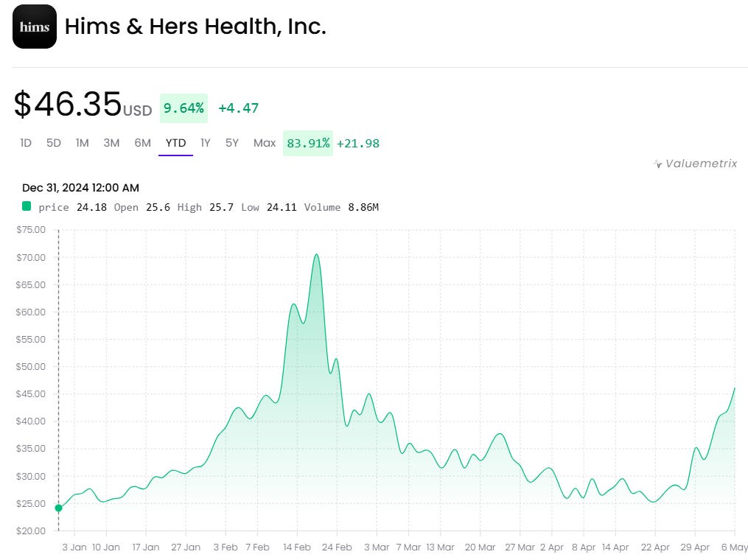Click the $50.00 y-axis label
This screenshot has height=560, width=748.
click(x=31, y=367)
